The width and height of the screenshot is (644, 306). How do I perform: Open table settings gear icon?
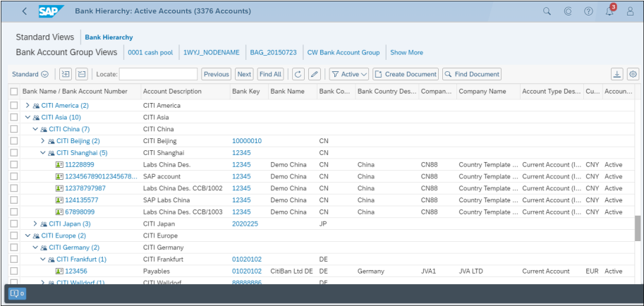tap(633, 74)
